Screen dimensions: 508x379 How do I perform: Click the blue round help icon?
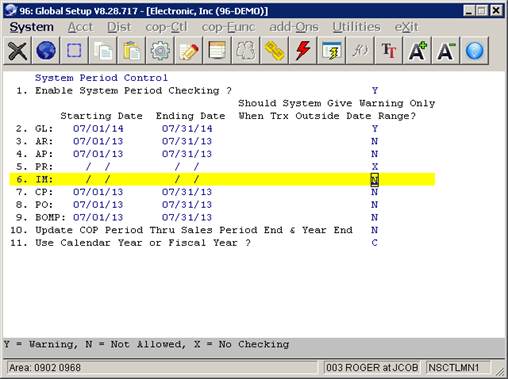click(x=474, y=51)
